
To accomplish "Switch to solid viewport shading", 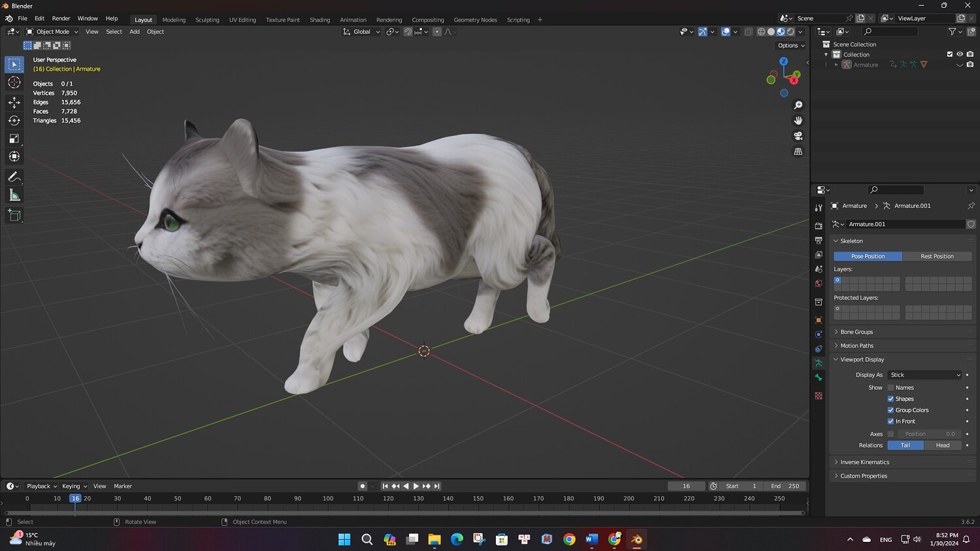I will click(771, 31).
